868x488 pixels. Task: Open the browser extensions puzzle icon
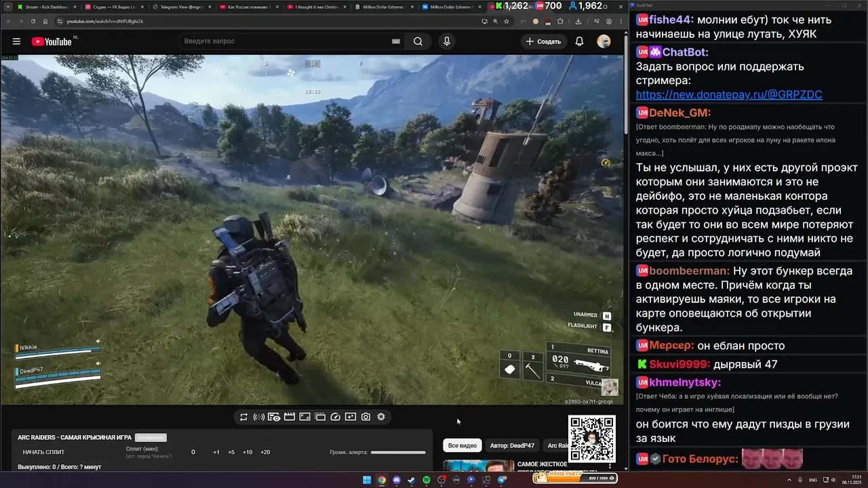coord(560,21)
